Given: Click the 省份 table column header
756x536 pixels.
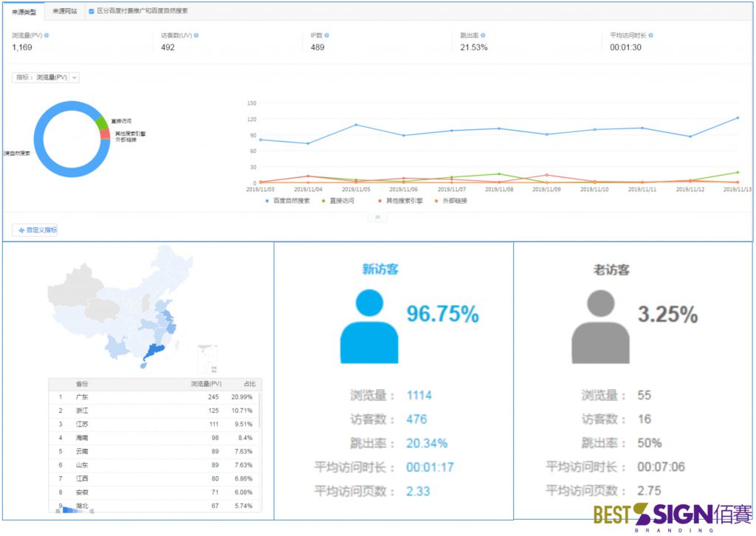Looking at the screenshot, I should click(82, 384).
